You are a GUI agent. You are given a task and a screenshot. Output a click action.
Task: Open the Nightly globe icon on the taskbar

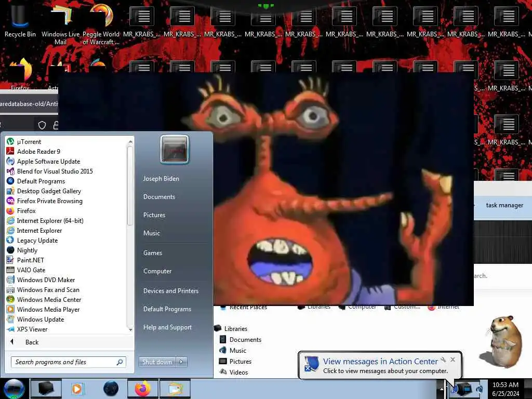[111, 389]
